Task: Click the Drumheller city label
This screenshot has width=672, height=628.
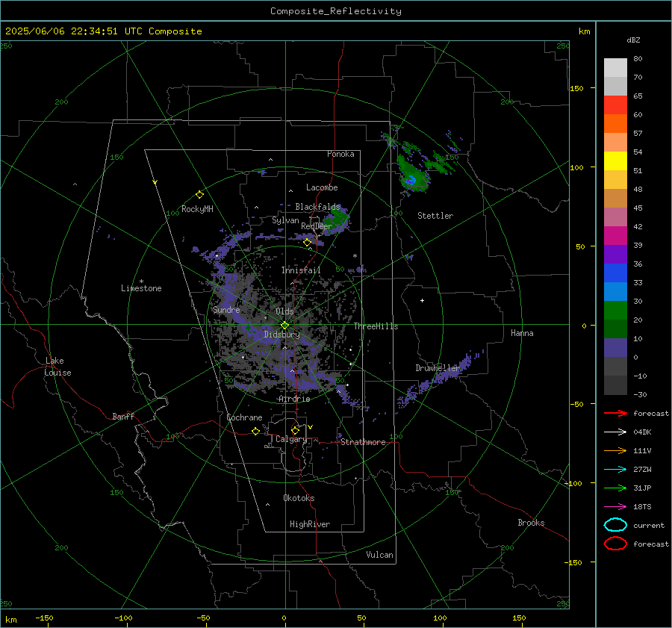Action: point(438,368)
